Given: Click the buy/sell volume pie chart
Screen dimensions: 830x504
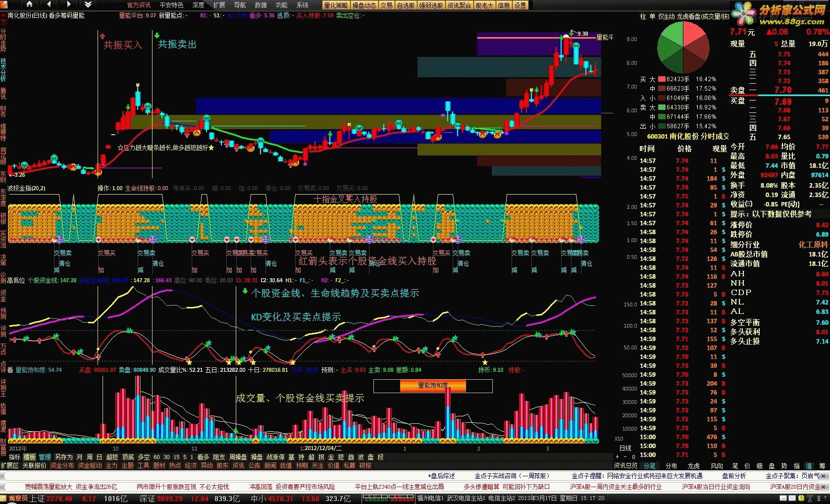Looking at the screenshot, I should (x=683, y=47).
